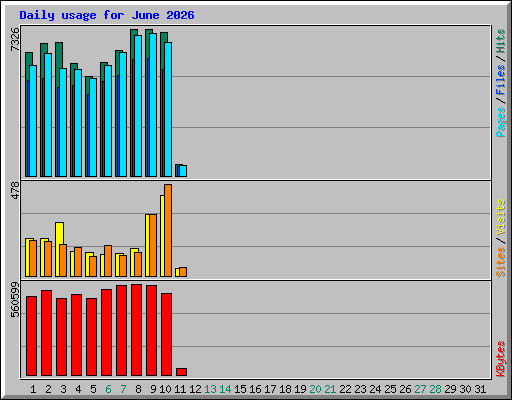Select green weekend day 21 label
The image size is (512, 400).
click(x=330, y=389)
